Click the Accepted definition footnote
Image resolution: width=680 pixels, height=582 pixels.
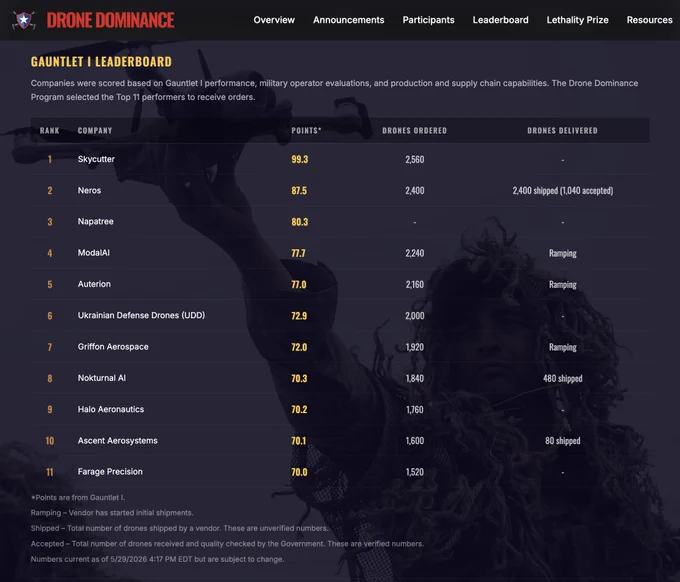pos(227,544)
